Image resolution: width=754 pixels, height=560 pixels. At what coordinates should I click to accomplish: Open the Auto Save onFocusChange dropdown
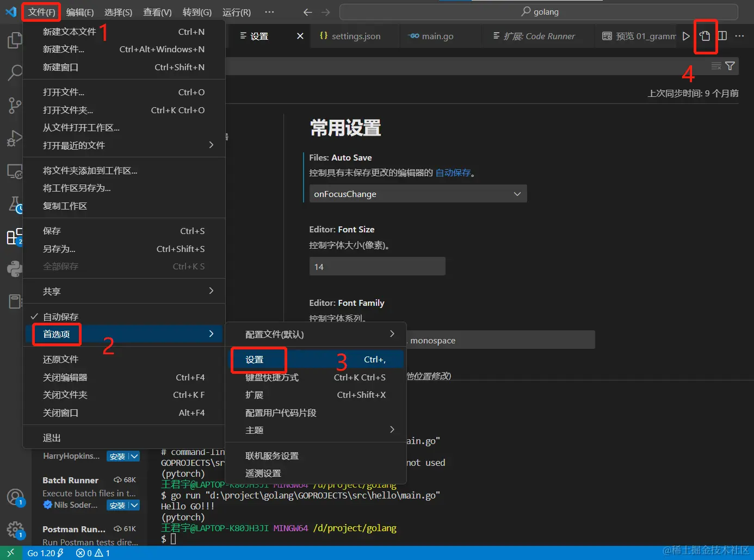click(x=418, y=194)
